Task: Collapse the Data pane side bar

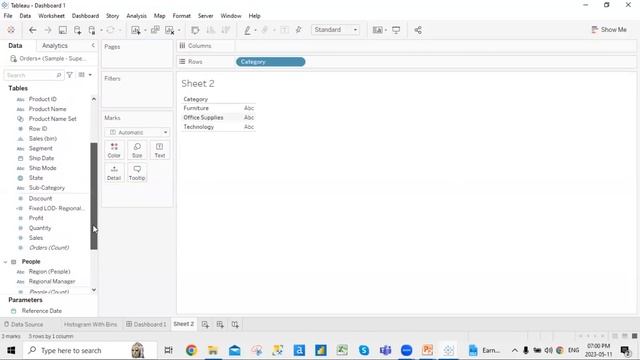Action: 93,45
